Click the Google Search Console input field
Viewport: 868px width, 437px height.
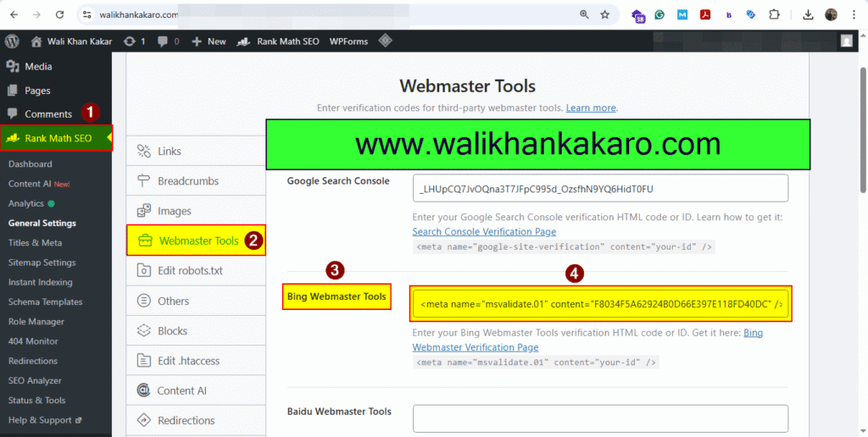tap(601, 189)
